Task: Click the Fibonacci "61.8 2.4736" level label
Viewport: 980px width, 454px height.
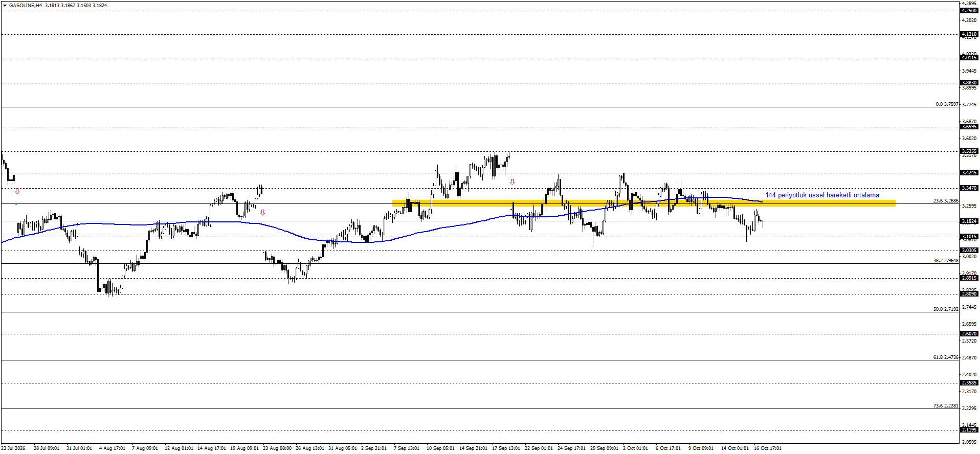Action: point(946,357)
